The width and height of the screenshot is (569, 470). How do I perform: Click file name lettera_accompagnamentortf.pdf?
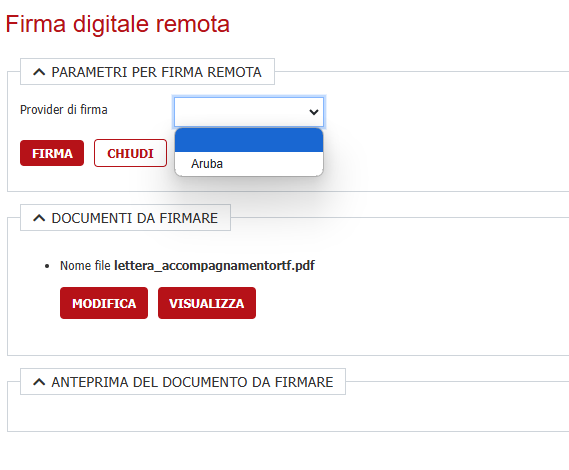click(214, 265)
